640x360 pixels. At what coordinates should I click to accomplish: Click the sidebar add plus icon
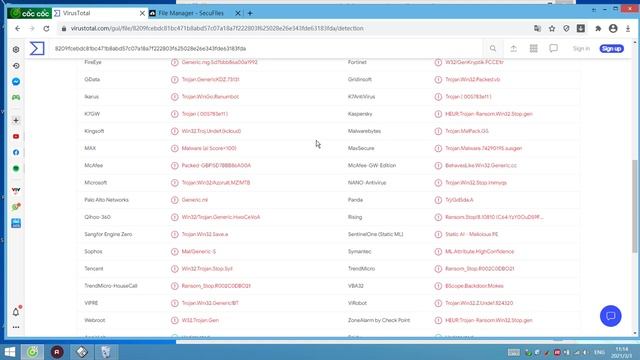coord(16,120)
